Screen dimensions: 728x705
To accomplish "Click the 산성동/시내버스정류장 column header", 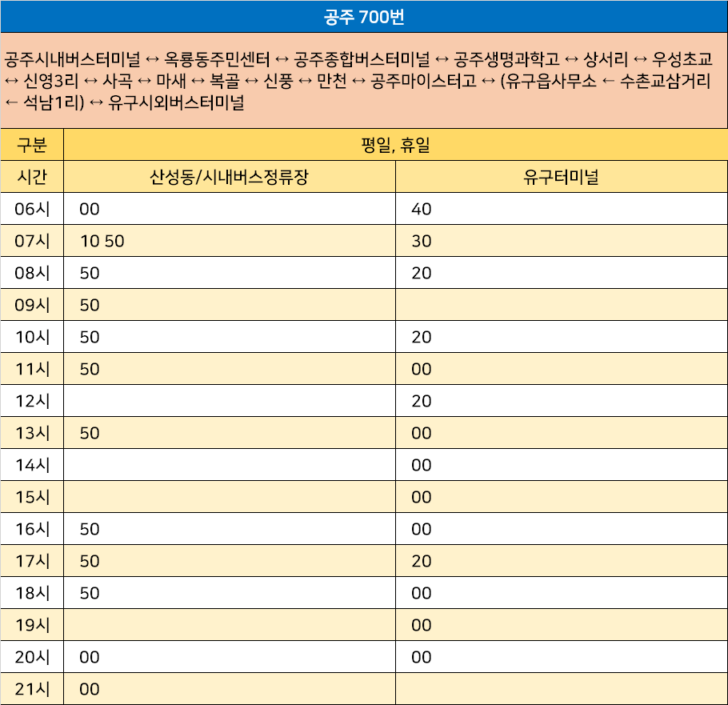I will pyautogui.click(x=230, y=177).
